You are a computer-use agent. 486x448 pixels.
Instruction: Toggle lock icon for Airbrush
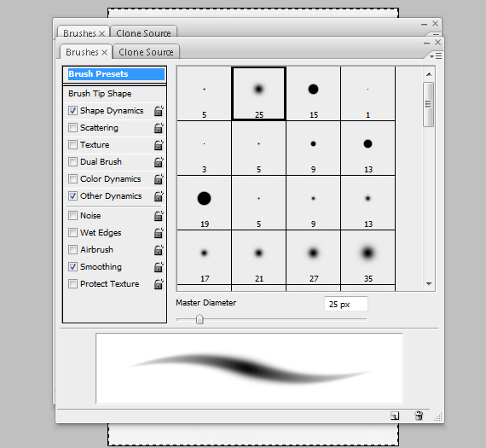tap(159, 250)
